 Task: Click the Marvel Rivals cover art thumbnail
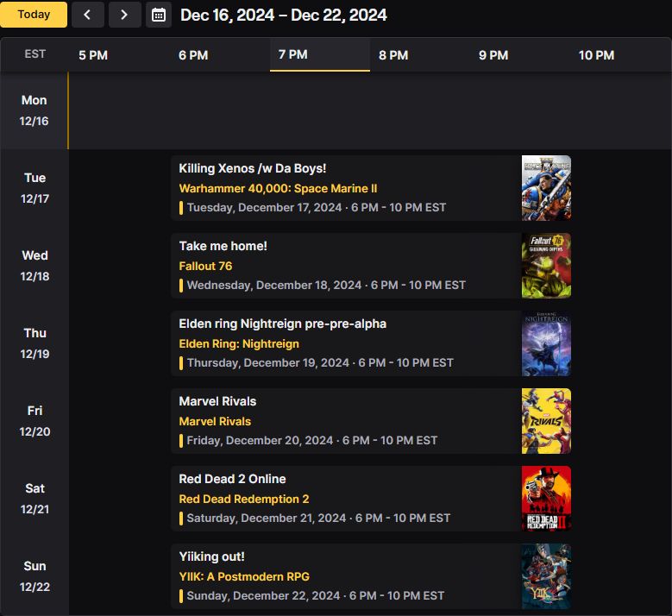[x=546, y=421]
